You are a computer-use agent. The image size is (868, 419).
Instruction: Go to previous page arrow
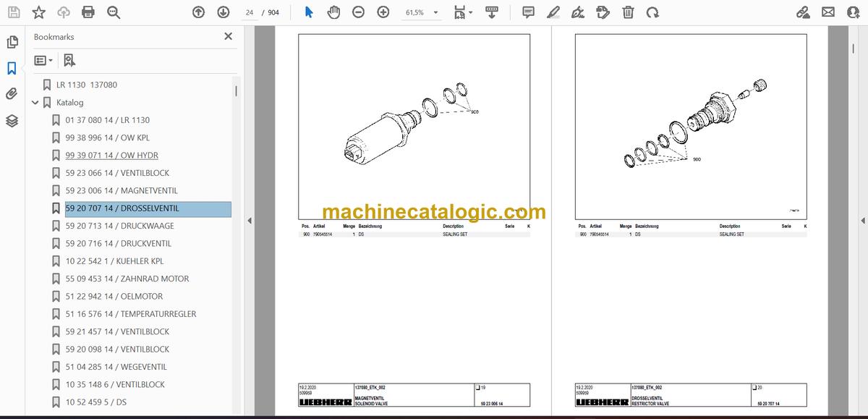coord(198,12)
